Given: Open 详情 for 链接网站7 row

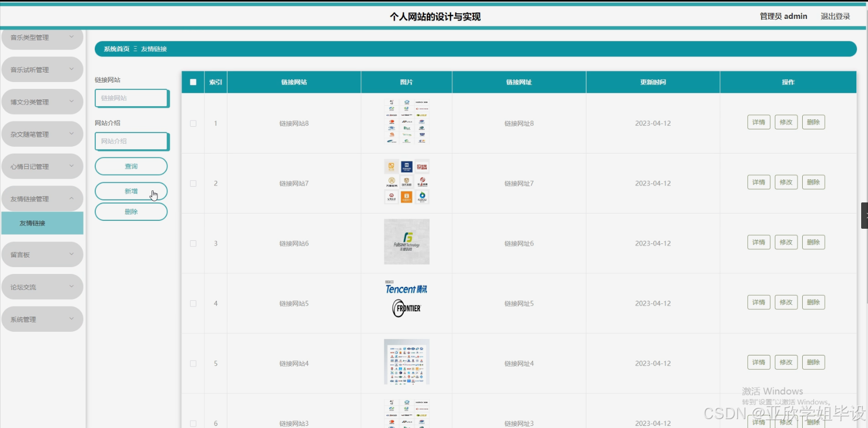Looking at the screenshot, I should pos(759,182).
